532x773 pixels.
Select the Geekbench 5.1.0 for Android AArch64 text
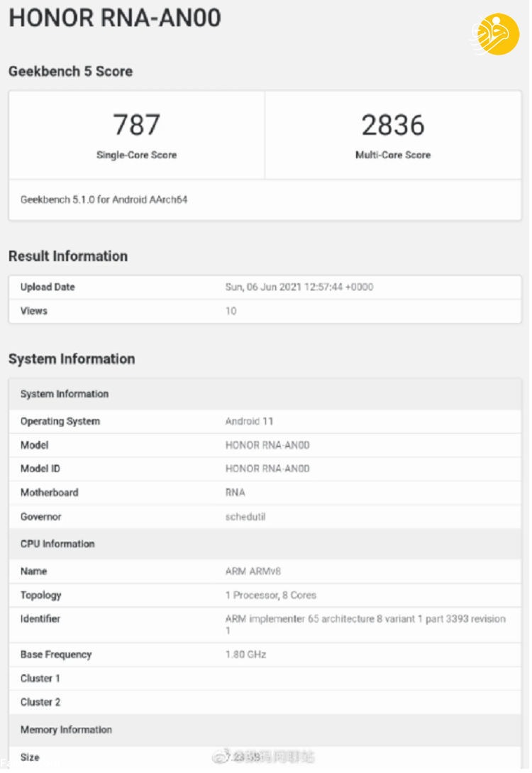pos(104,199)
